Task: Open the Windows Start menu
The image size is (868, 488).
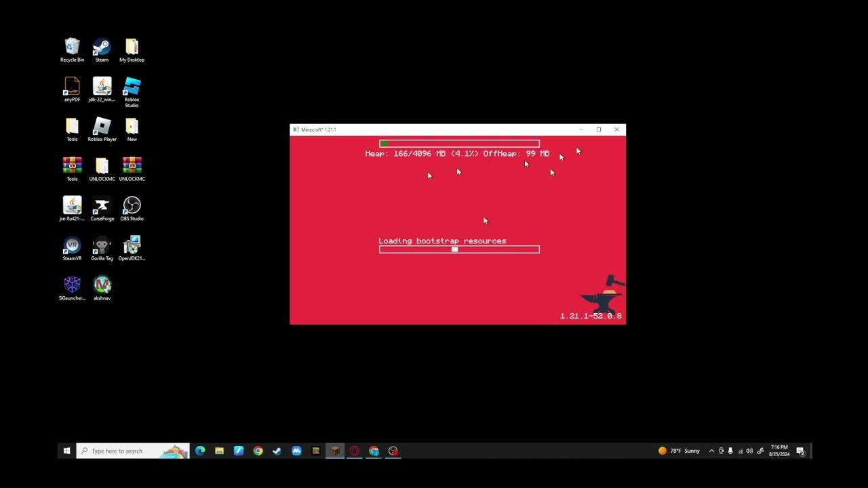Action: pyautogui.click(x=66, y=451)
